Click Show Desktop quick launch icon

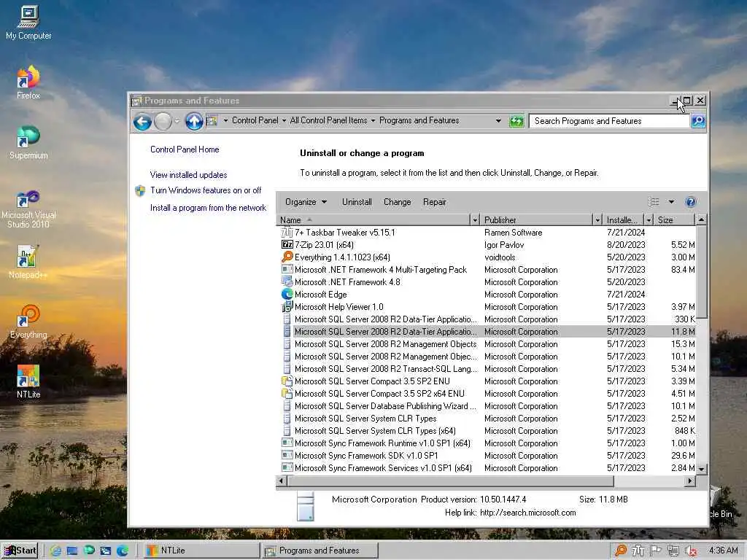[72, 551]
